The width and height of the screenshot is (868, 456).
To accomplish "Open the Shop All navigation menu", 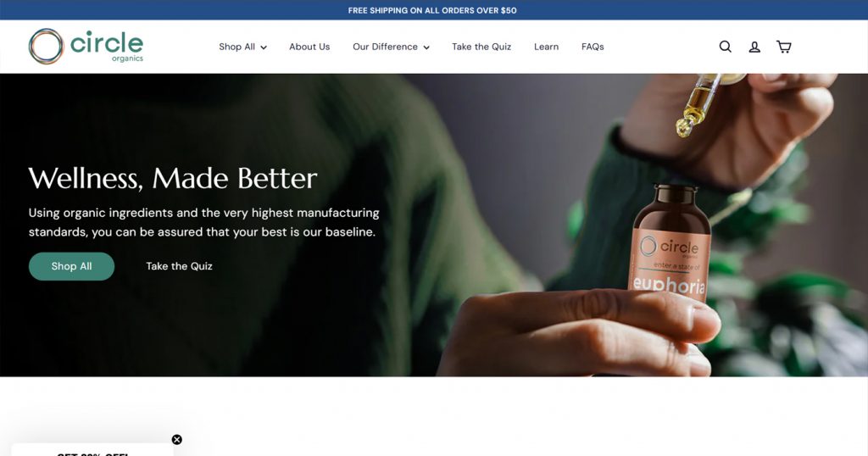I will tap(237, 47).
